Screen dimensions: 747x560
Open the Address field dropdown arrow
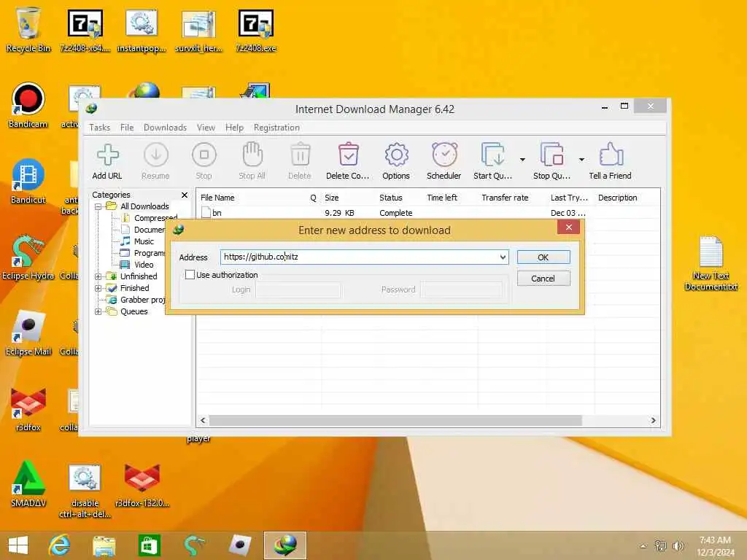point(503,257)
